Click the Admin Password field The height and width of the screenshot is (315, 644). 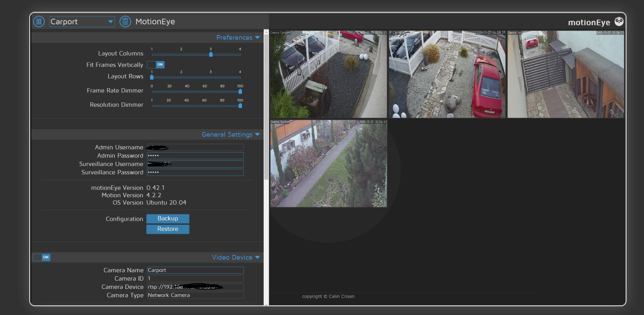(x=195, y=156)
